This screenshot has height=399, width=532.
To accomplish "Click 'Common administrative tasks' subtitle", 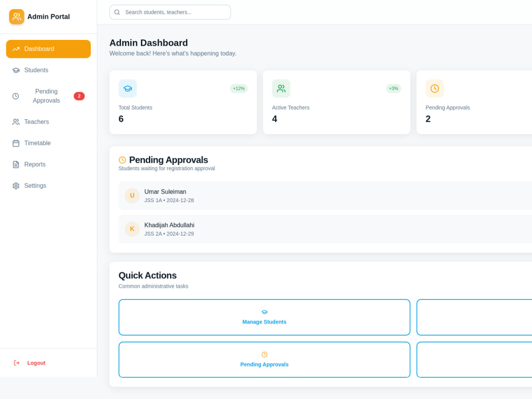I will 153,286.
